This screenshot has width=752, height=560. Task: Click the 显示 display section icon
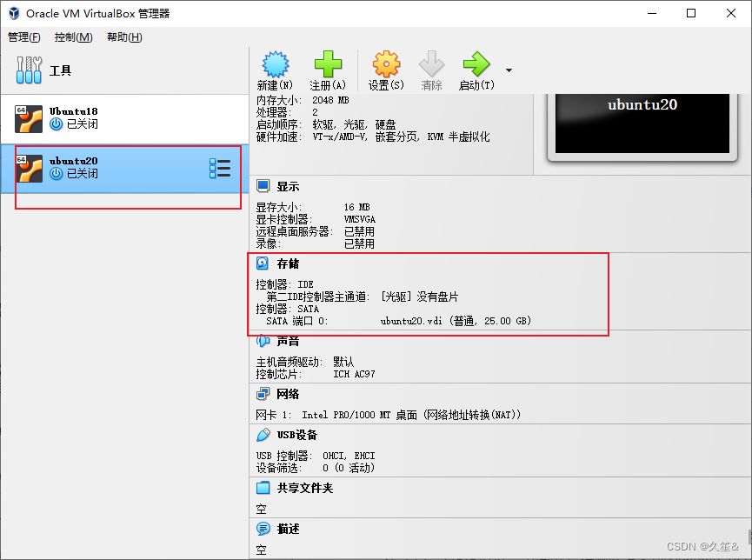(263, 186)
